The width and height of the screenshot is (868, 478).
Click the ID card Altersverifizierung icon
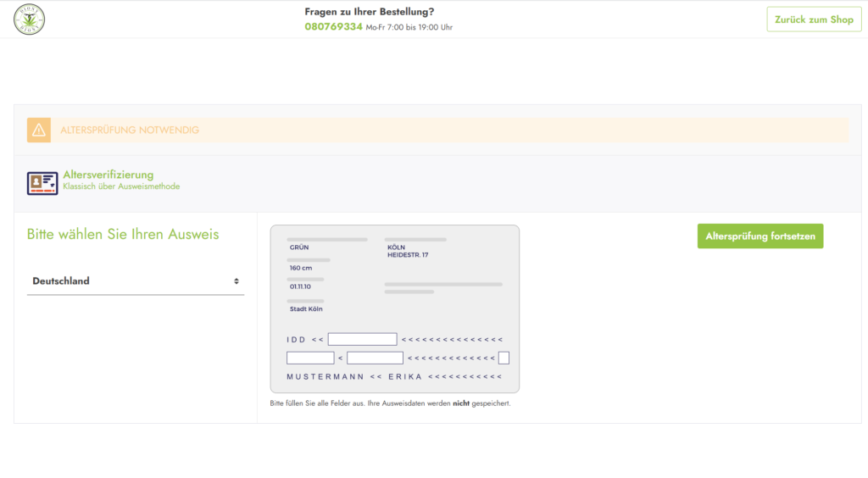point(42,183)
